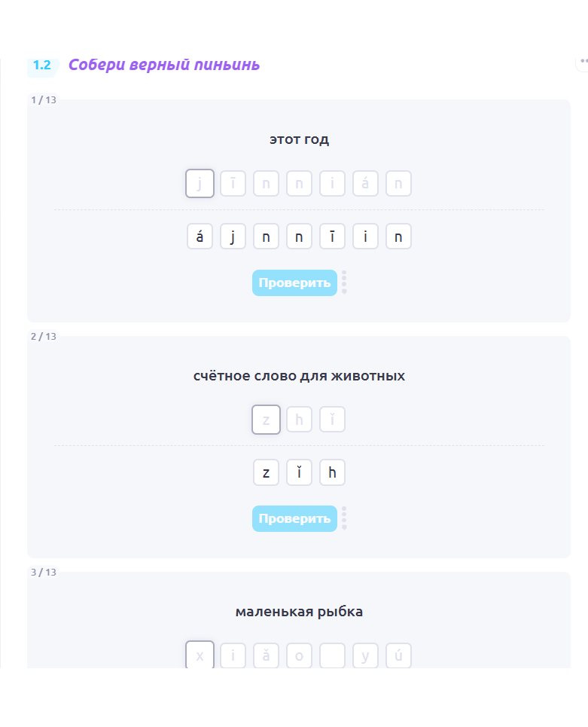Image resolution: width=588 pixels, height=727 pixels.
Task: Choose the "n" tile right after the "j" tile
Action: point(266,237)
